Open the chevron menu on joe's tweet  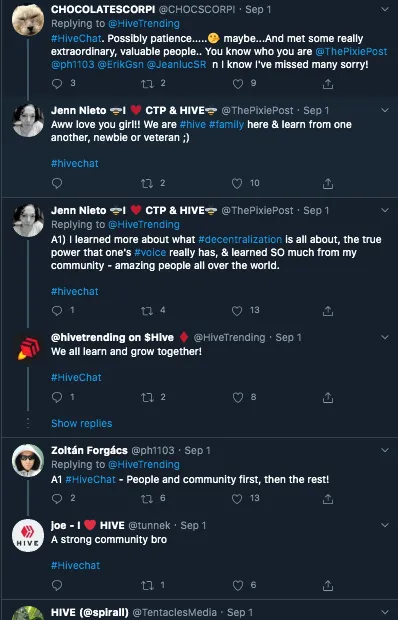coord(385,525)
